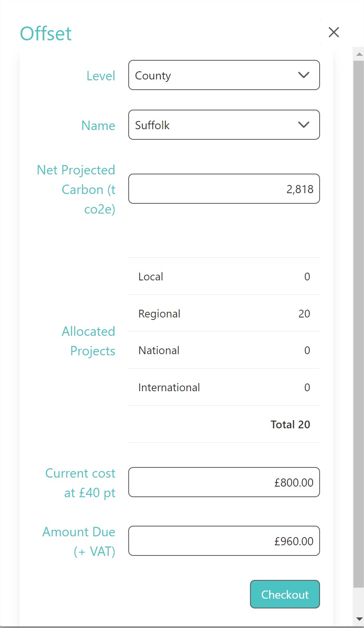
Task: Open the Name dropdown showing Suffolk
Action: (x=224, y=125)
